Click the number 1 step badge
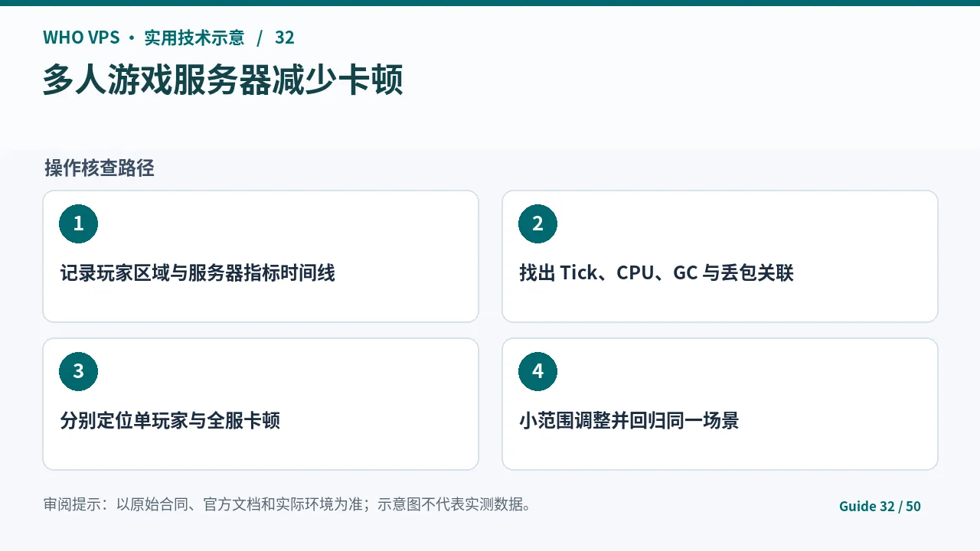The height and width of the screenshot is (551, 980). point(78,223)
